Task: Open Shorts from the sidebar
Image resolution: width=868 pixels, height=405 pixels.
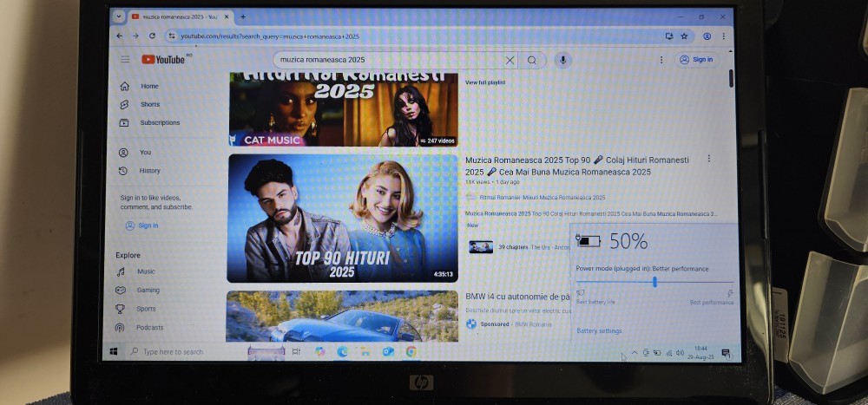Action: [x=149, y=104]
